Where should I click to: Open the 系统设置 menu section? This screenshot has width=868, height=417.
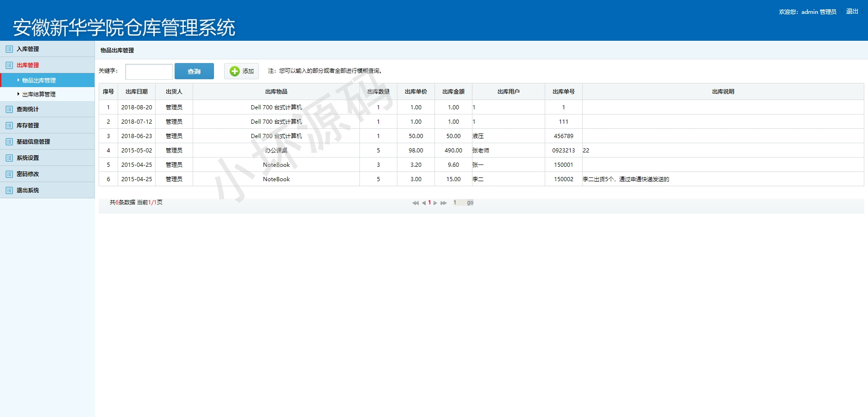point(47,158)
